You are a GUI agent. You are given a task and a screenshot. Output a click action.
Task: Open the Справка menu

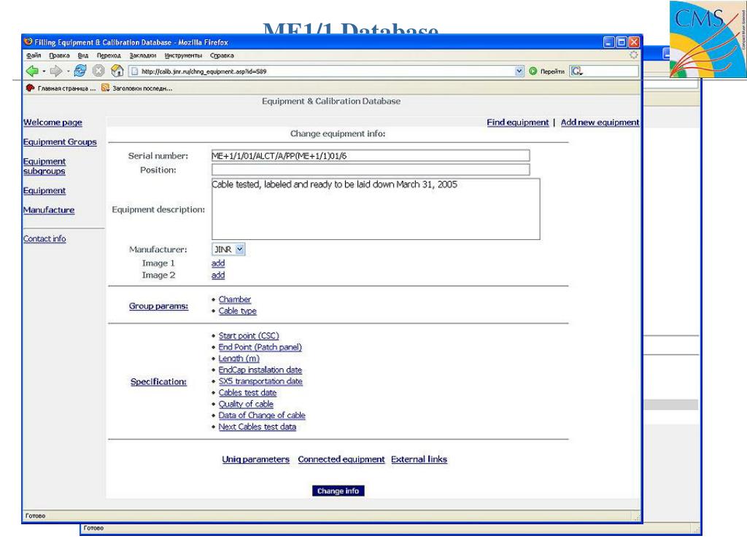click(x=222, y=55)
